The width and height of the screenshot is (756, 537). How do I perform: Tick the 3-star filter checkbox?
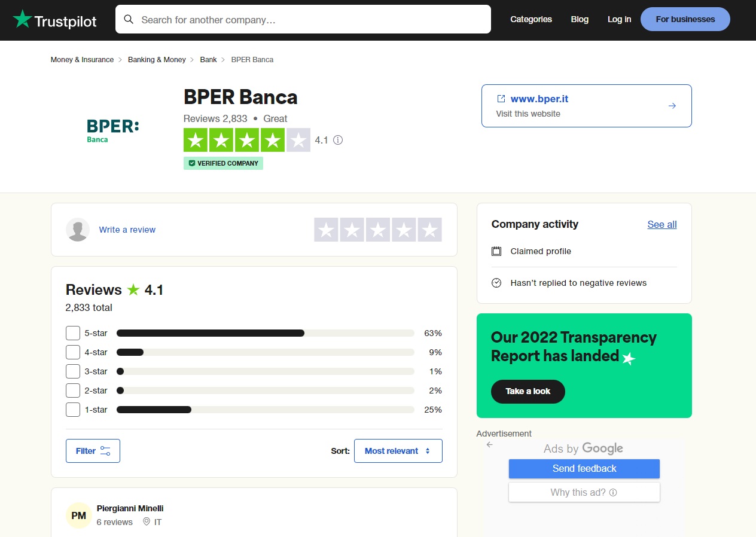tap(73, 371)
